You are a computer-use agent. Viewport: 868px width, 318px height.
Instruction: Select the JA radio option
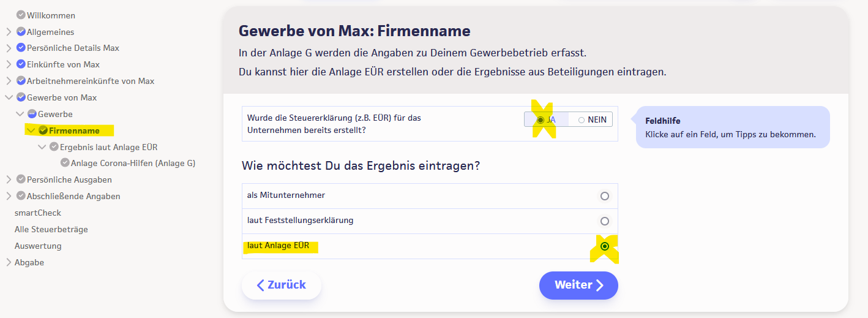click(x=540, y=120)
